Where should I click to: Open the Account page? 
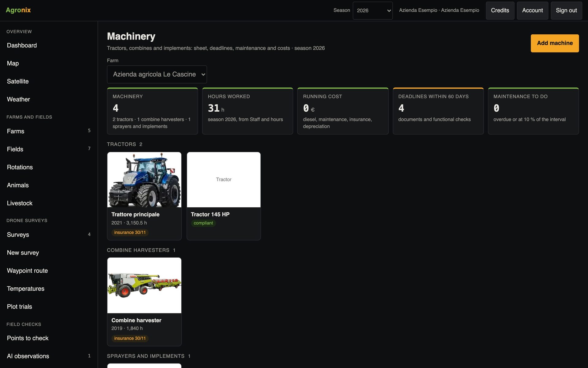532,10
